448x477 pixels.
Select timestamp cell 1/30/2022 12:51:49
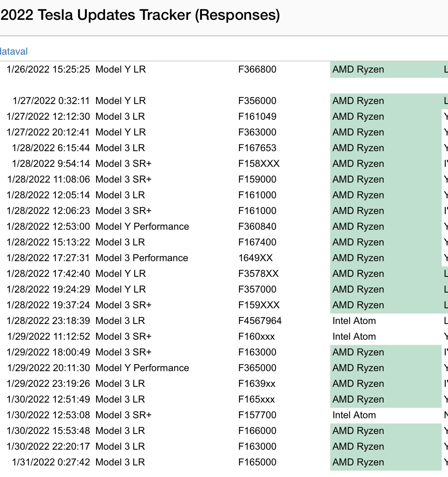[48, 399]
